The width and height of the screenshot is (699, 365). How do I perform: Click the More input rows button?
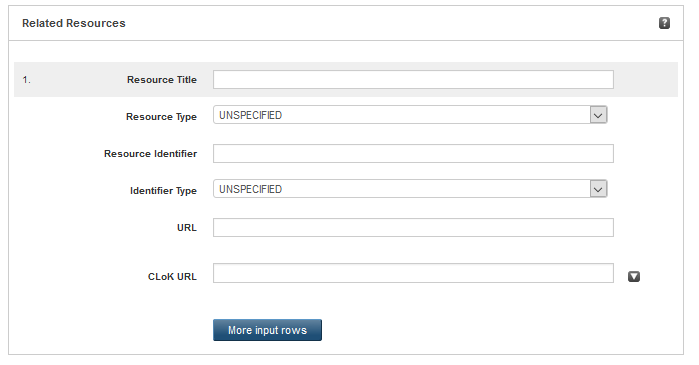click(x=267, y=330)
